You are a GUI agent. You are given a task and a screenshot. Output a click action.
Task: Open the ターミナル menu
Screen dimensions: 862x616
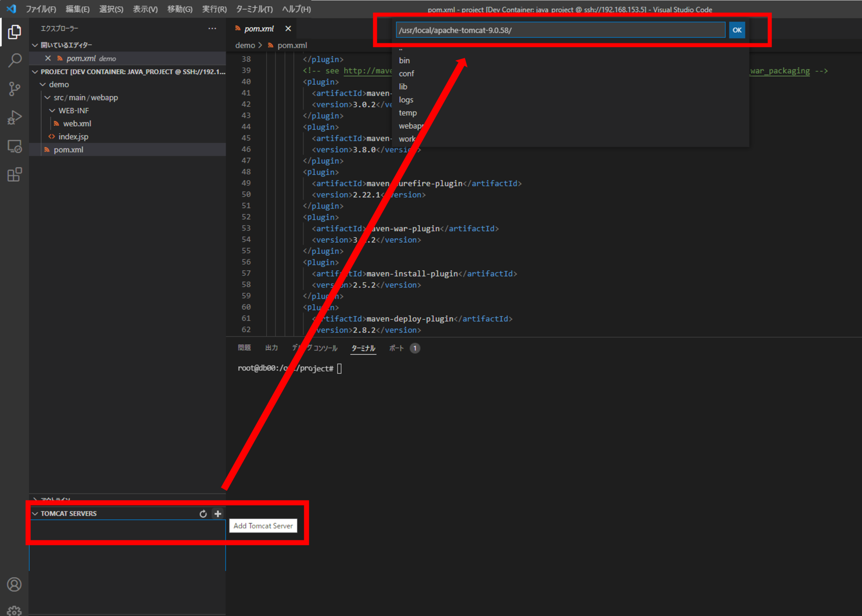point(254,9)
